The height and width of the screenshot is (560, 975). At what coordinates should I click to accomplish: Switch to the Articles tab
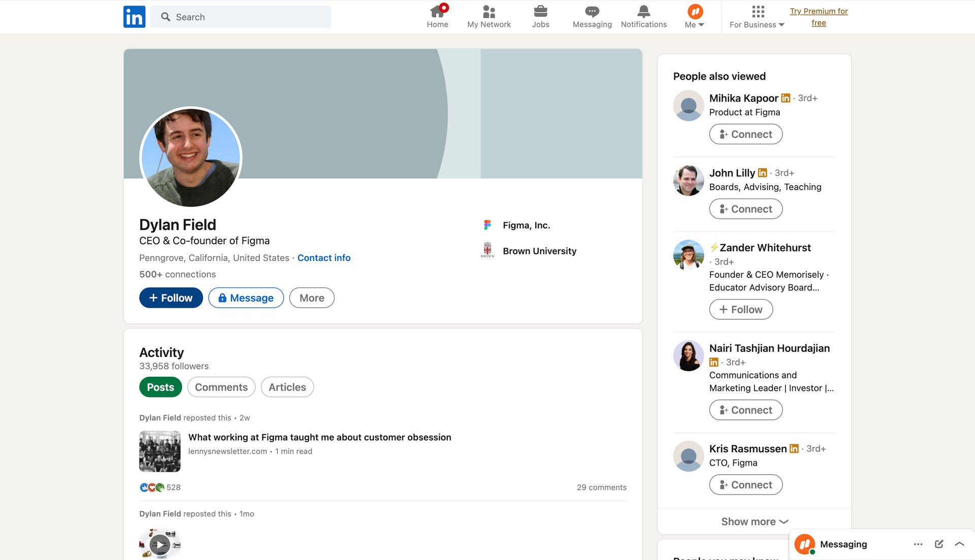(x=287, y=387)
